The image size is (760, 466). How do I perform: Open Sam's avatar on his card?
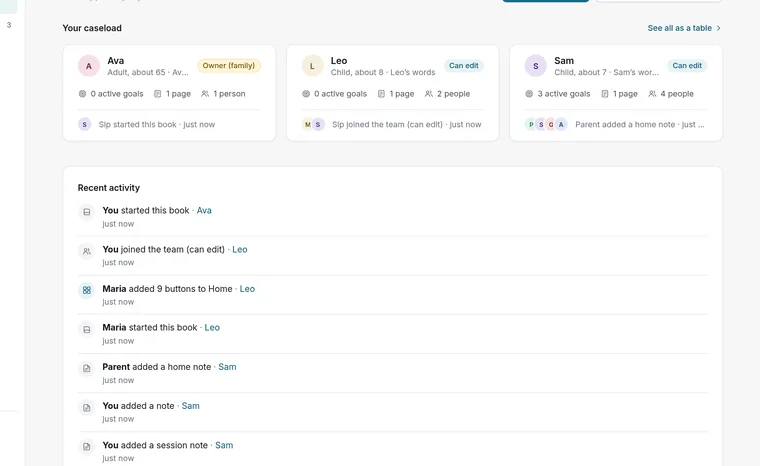coord(536,66)
